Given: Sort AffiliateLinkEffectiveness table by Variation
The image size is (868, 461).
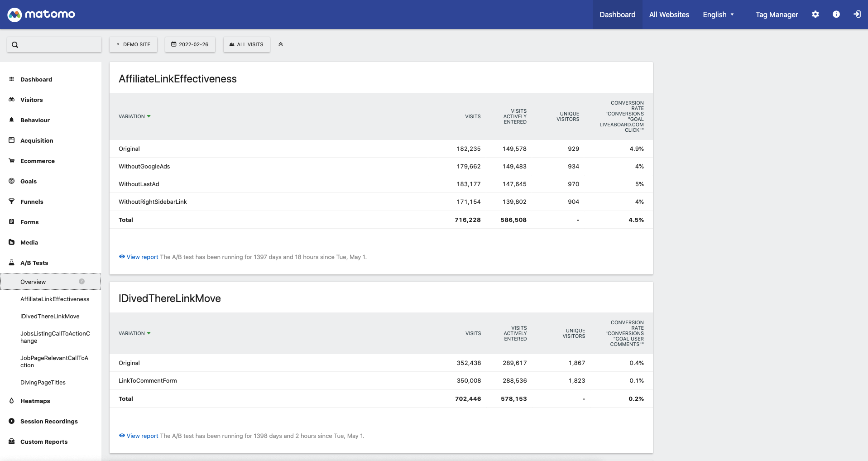Looking at the screenshot, I should tap(132, 116).
